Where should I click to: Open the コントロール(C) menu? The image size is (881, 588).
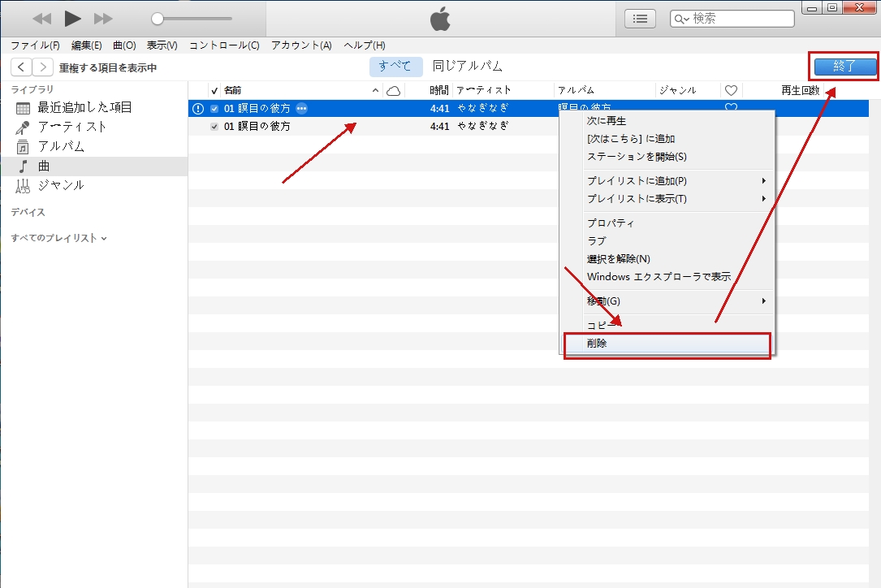point(224,45)
